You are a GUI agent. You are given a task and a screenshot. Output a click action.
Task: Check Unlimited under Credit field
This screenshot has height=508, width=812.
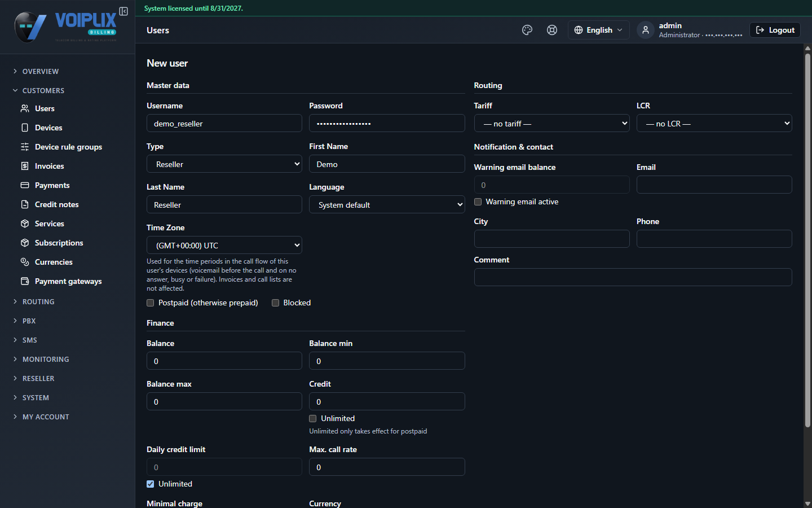313,419
